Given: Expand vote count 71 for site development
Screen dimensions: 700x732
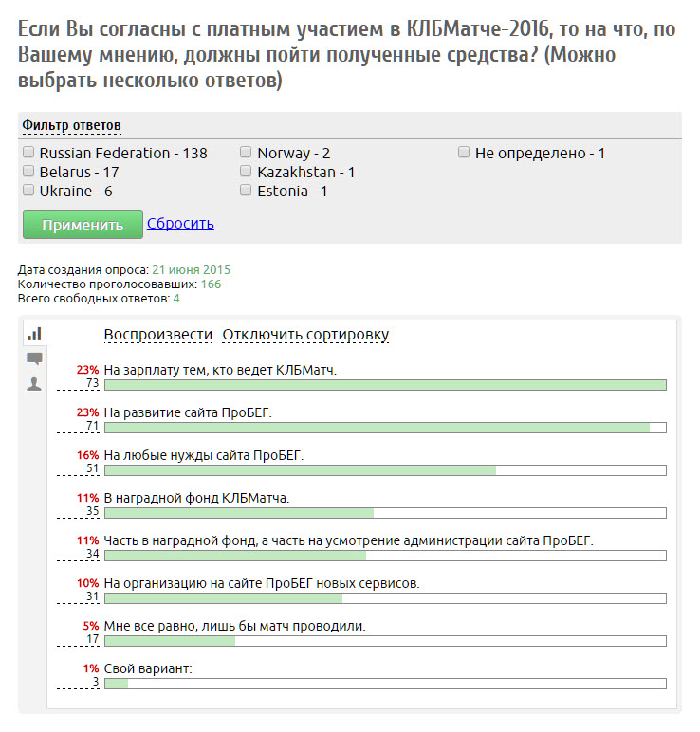Looking at the screenshot, I should click(x=92, y=426).
